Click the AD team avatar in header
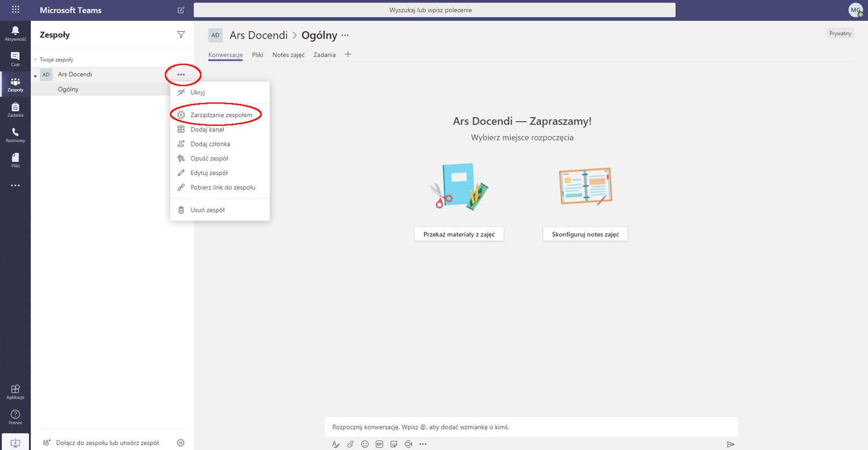The width and height of the screenshot is (868, 450). pos(215,35)
